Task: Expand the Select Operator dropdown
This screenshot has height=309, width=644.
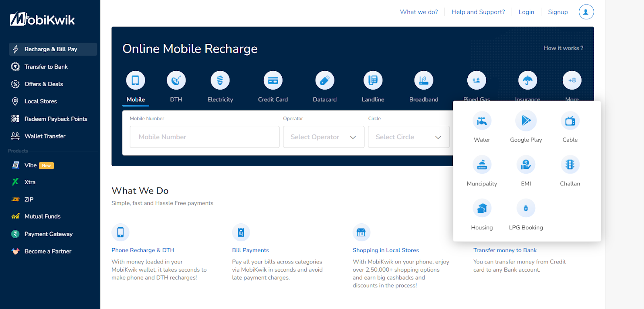Action: (x=324, y=137)
